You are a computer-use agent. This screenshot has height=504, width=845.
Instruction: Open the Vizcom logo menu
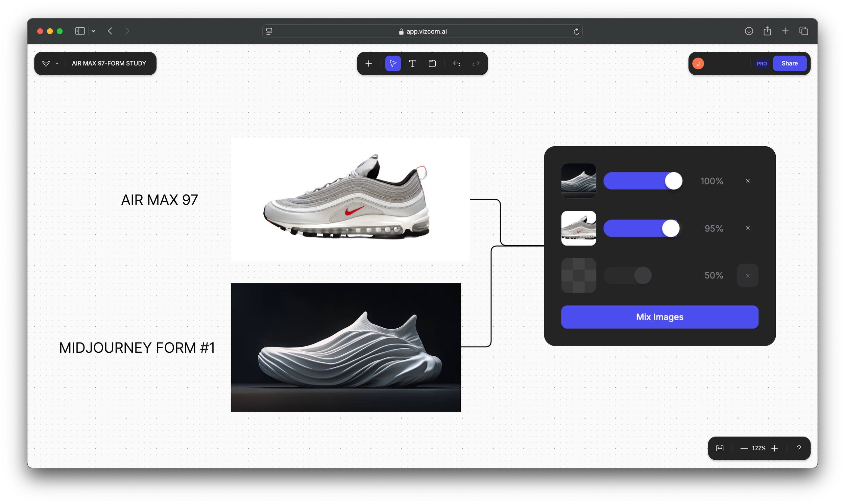46,64
